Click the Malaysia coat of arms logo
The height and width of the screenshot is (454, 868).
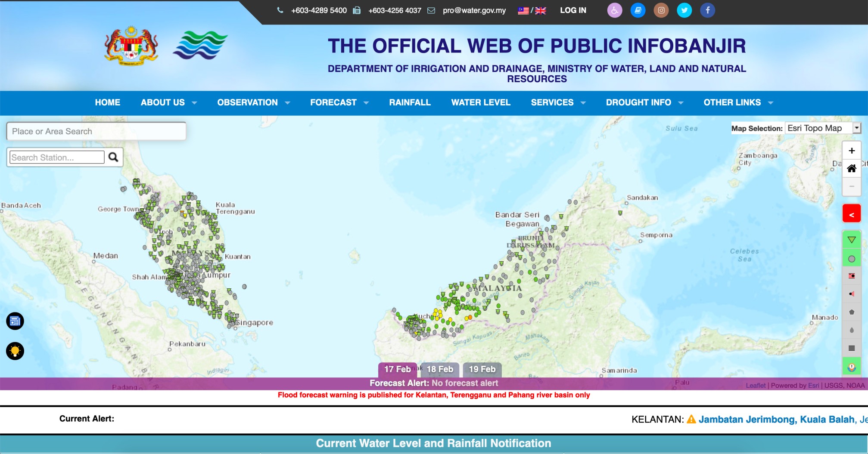click(131, 46)
